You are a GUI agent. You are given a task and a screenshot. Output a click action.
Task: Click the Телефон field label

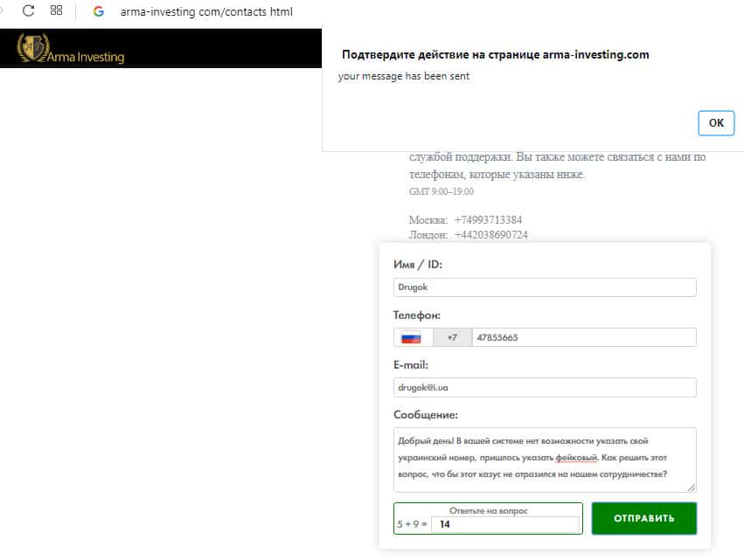coord(417,315)
